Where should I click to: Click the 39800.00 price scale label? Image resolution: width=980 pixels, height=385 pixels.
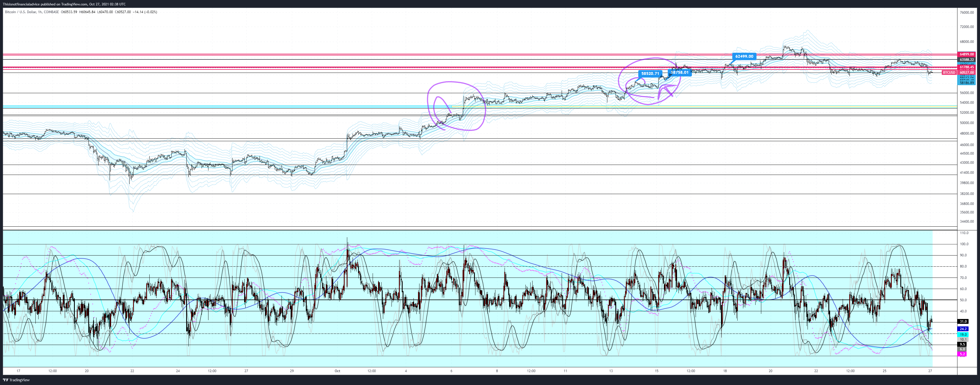click(967, 183)
